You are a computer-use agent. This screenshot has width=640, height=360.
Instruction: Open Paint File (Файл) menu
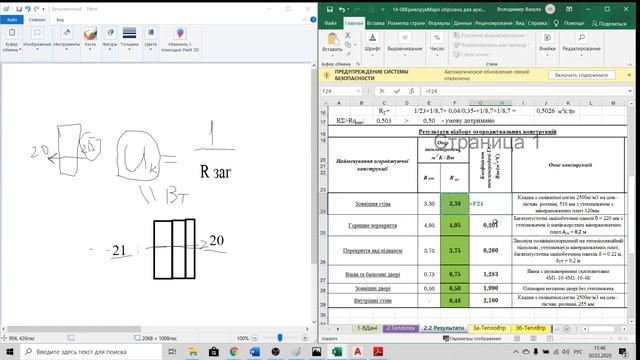pos(12,20)
